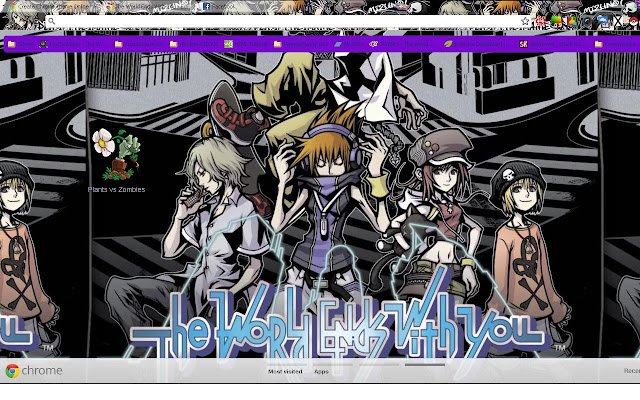640x400 pixels.
Task: Click the Plants vs Zombies label
Action: tap(116, 189)
